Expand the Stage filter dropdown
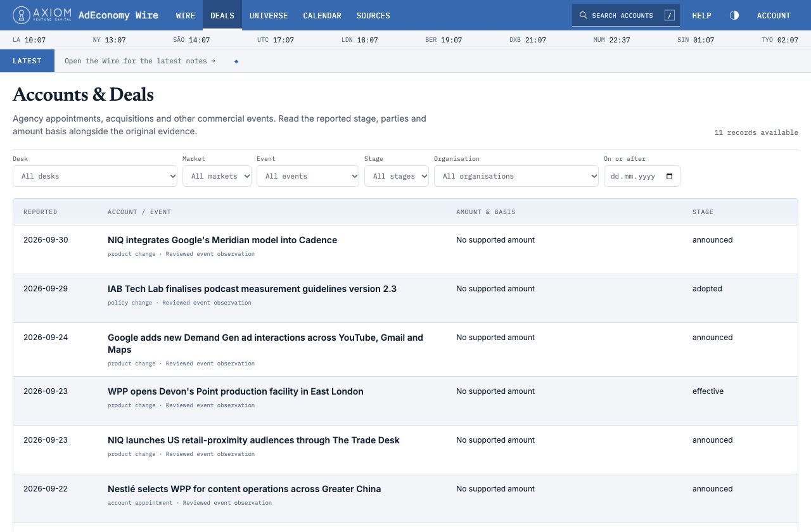 (x=397, y=176)
